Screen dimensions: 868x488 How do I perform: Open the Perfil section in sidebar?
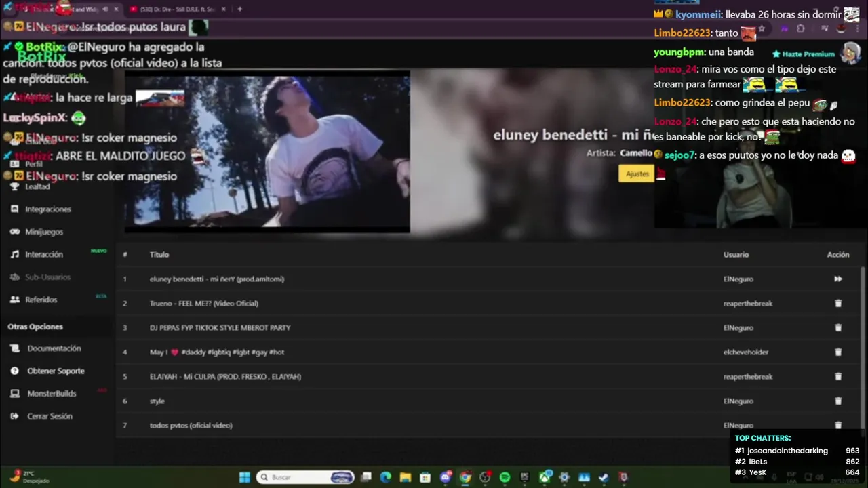coord(33,164)
